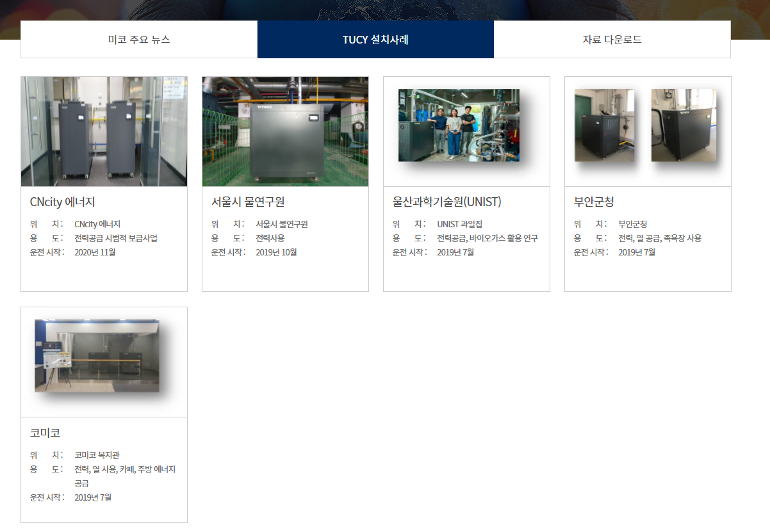Click the 운전 시작 label in CNcity card

[x=46, y=252]
